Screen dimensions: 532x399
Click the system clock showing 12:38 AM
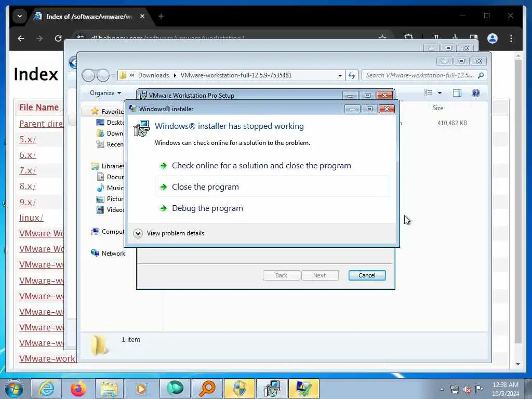[x=505, y=389]
